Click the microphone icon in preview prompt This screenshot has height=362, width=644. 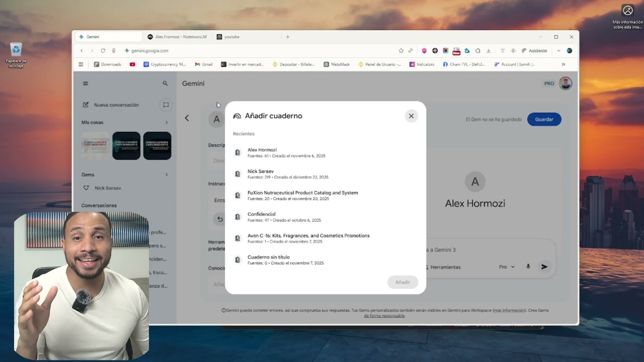click(528, 267)
